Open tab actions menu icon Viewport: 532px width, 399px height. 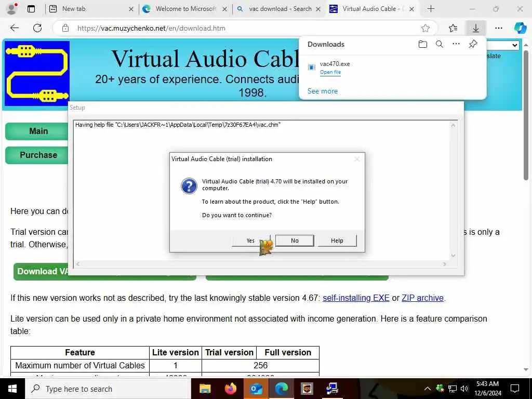31,9
